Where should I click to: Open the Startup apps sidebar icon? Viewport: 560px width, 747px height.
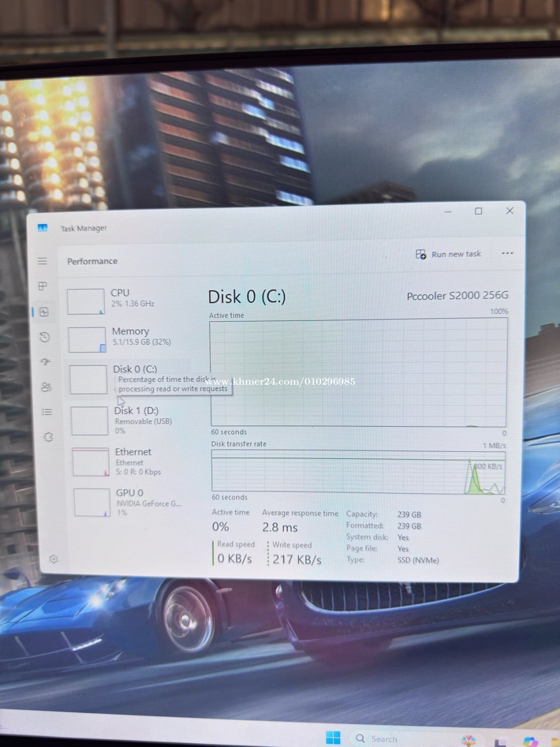46,362
